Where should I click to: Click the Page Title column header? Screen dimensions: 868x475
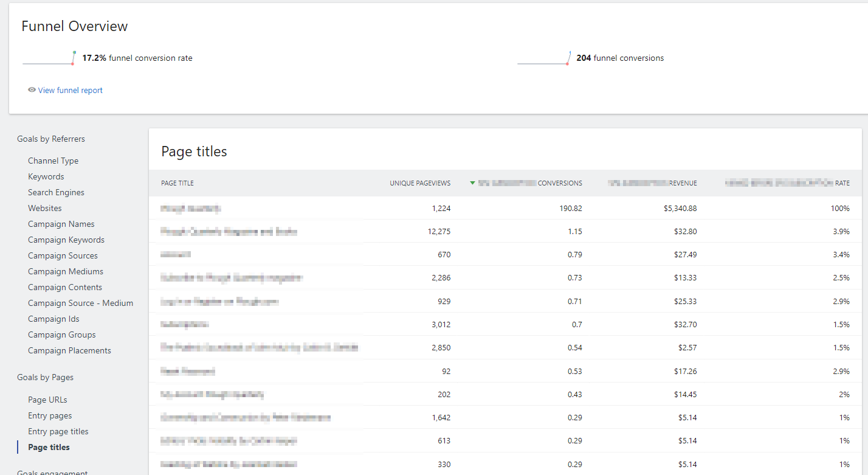coord(177,183)
